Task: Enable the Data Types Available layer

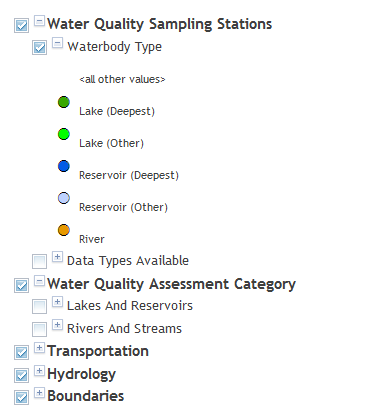Action: [39, 261]
